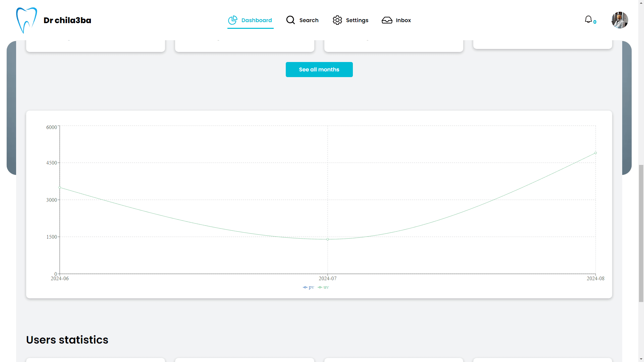
Task: Click the tooth logo icon
Action: pos(26,20)
